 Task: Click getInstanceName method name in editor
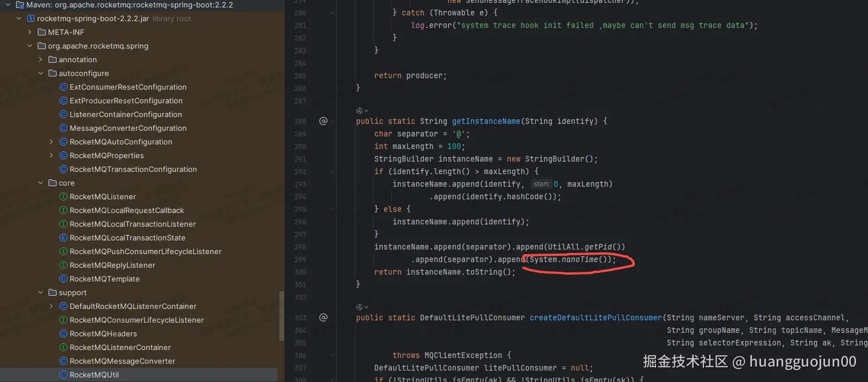pyautogui.click(x=486, y=121)
